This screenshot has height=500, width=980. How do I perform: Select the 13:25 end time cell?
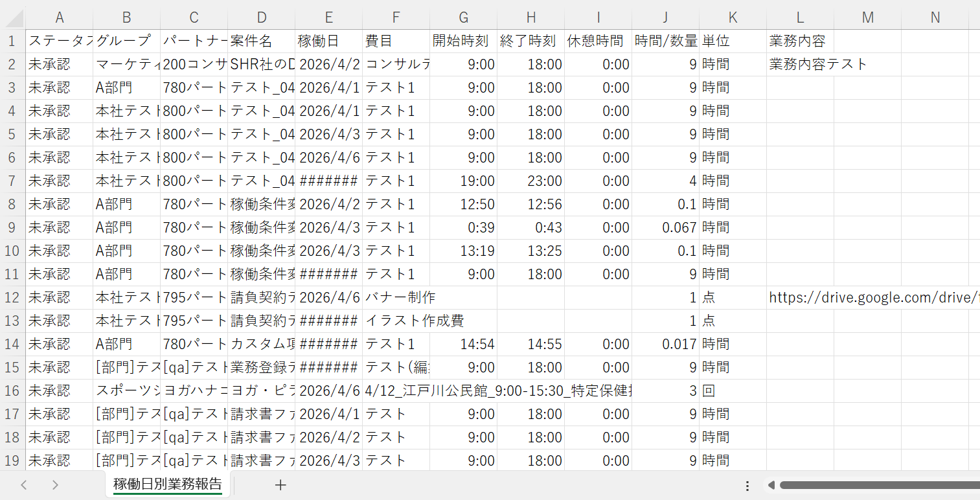point(531,251)
